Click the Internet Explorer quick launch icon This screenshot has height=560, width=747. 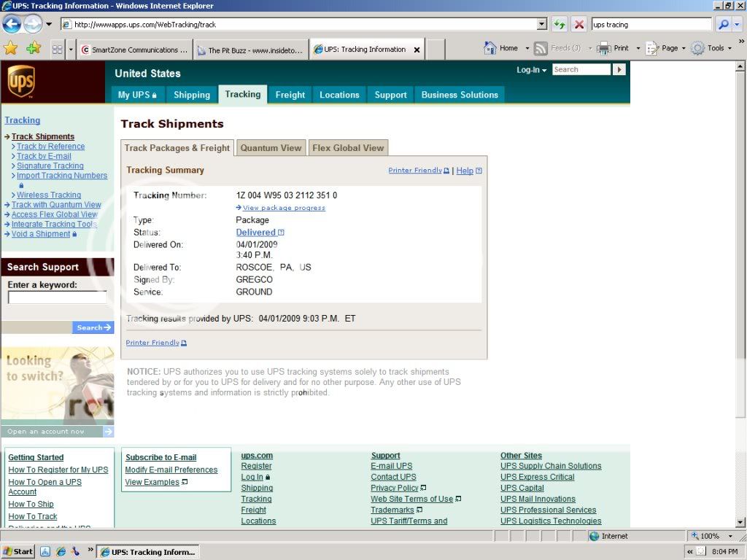61,552
